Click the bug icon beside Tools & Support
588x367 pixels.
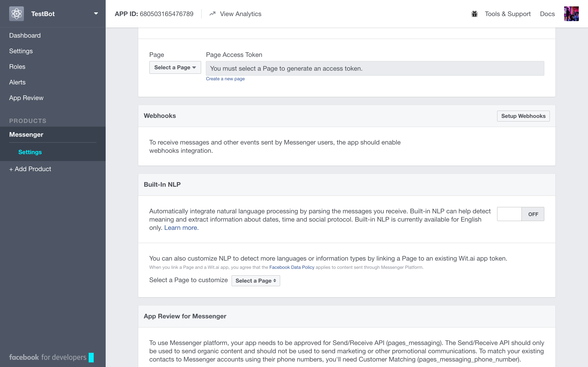[x=474, y=14]
